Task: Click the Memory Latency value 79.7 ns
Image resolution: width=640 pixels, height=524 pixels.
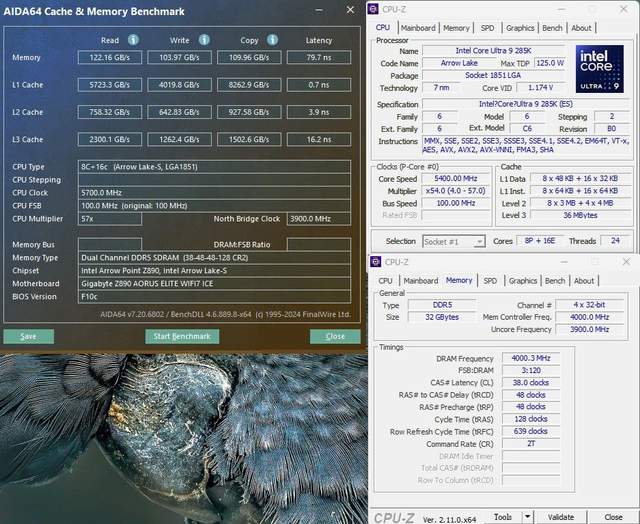Action: (319, 58)
